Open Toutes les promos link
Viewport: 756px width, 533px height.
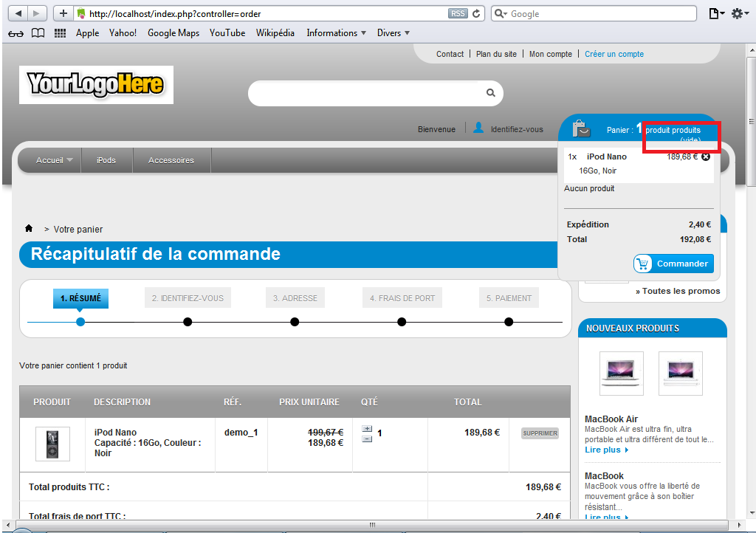pos(678,291)
